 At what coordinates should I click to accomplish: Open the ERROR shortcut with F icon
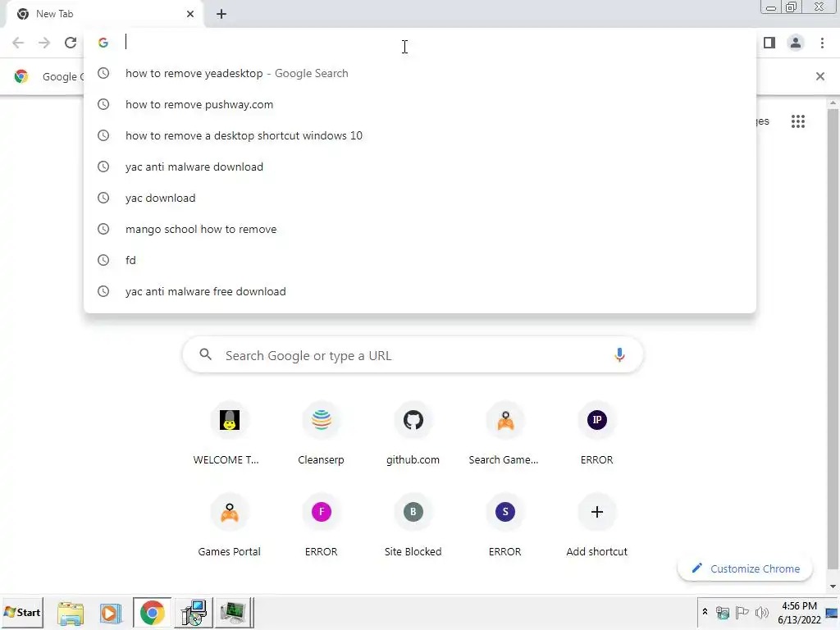pyautogui.click(x=321, y=527)
